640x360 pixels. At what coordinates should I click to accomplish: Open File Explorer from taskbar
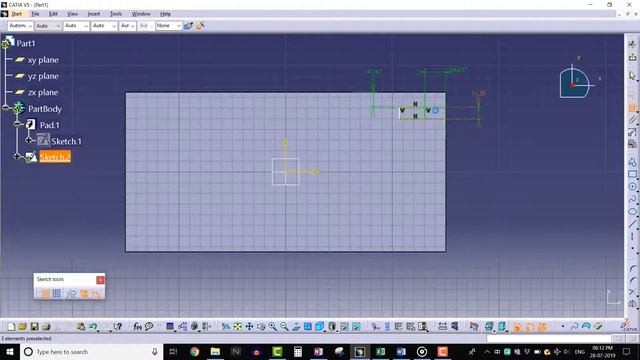(x=215, y=351)
